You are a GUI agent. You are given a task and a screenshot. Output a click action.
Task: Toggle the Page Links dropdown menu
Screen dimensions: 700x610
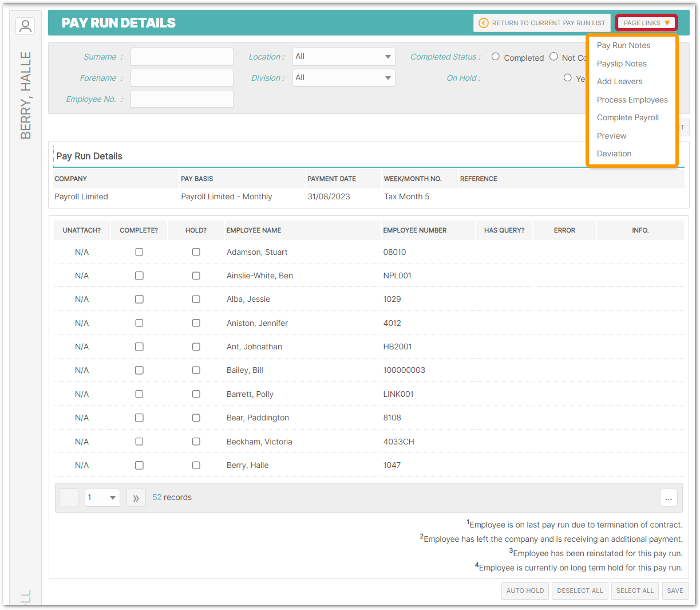[646, 23]
